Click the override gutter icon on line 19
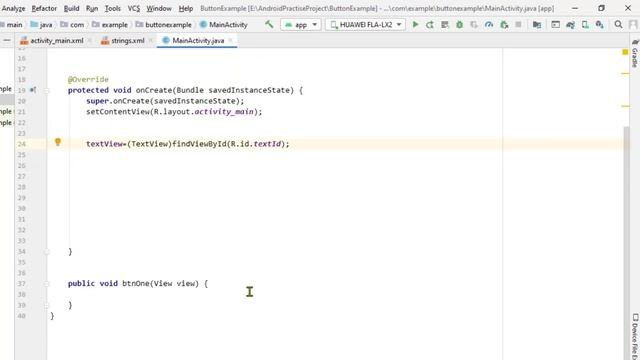This screenshot has width=640, height=360. click(33, 90)
